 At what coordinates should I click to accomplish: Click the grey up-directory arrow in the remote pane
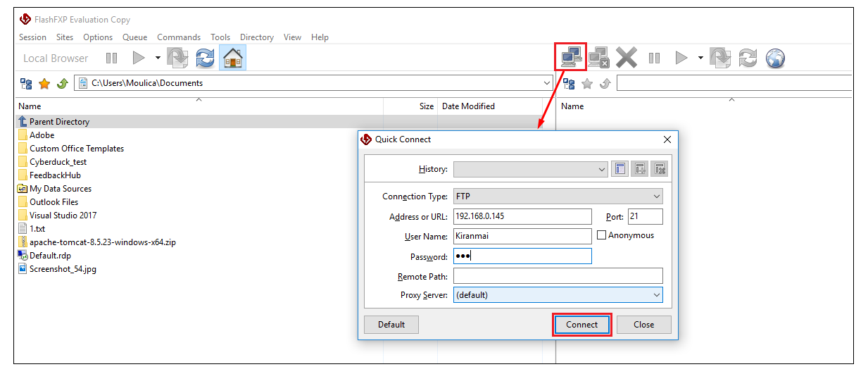[604, 84]
